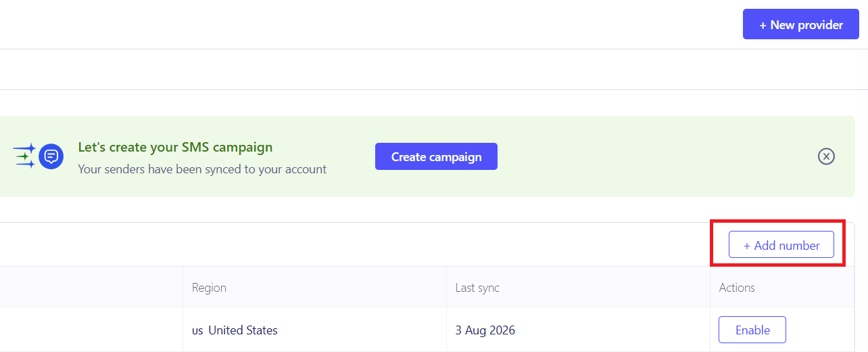Dismiss the SMS campaign banner
This screenshot has width=868, height=352.
pyautogui.click(x=826, y=156)
